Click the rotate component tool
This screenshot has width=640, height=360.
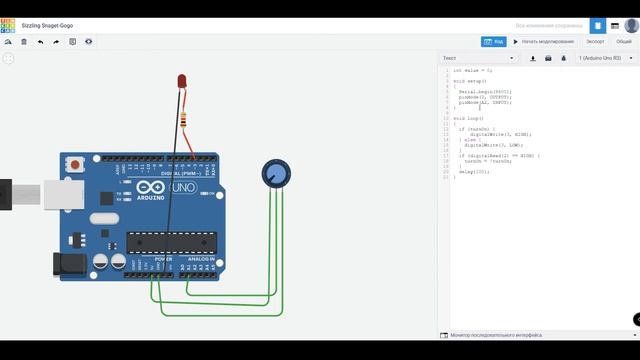pyautogui.click(x=8, y=42)
